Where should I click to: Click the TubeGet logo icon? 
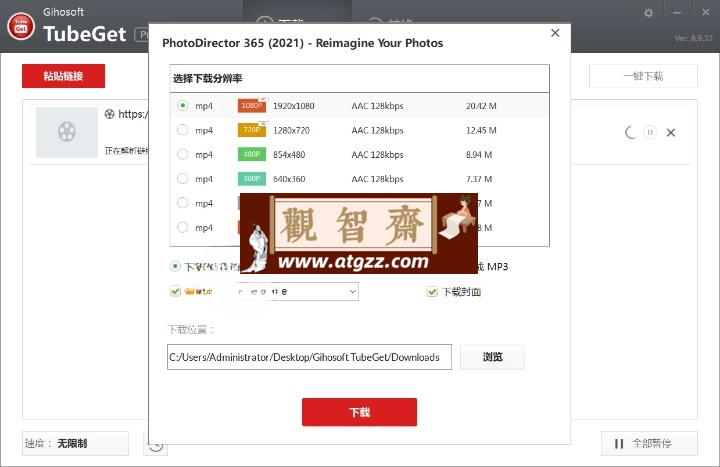click(x=21, y=26)
